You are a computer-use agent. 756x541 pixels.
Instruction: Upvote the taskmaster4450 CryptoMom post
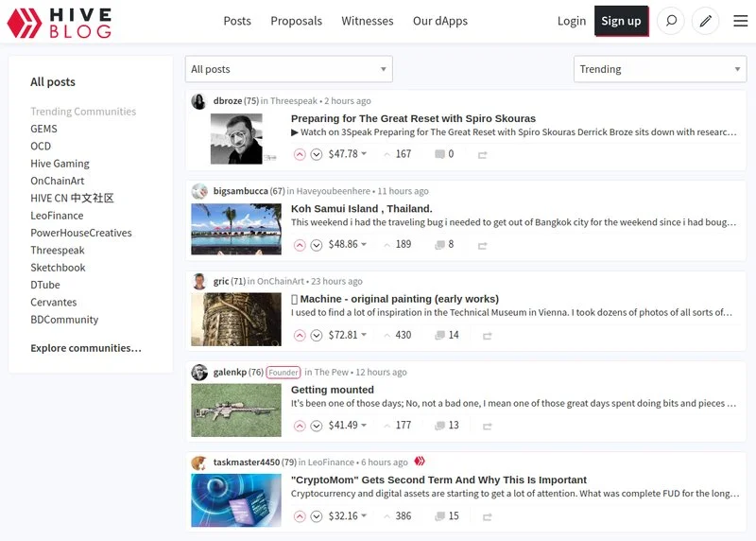300,516
